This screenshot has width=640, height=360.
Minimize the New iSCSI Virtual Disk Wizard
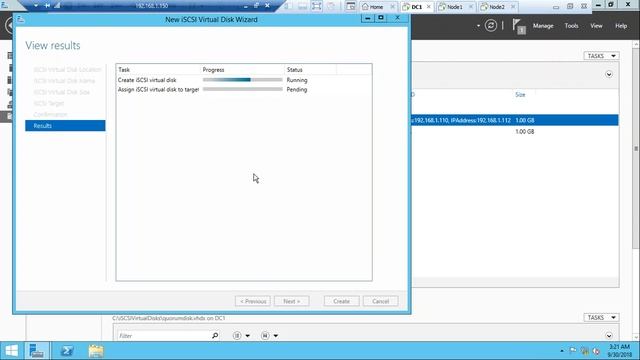(x=367, y=18)
